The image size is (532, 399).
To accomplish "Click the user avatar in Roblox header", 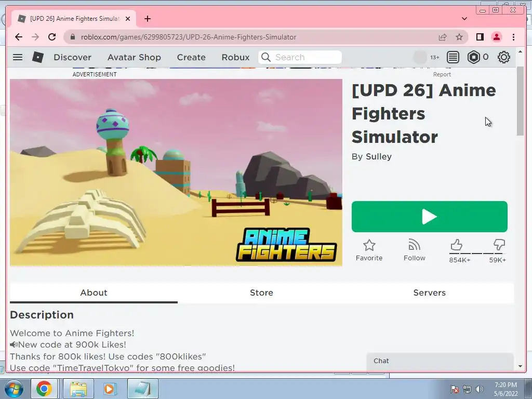I will [420, 57].
